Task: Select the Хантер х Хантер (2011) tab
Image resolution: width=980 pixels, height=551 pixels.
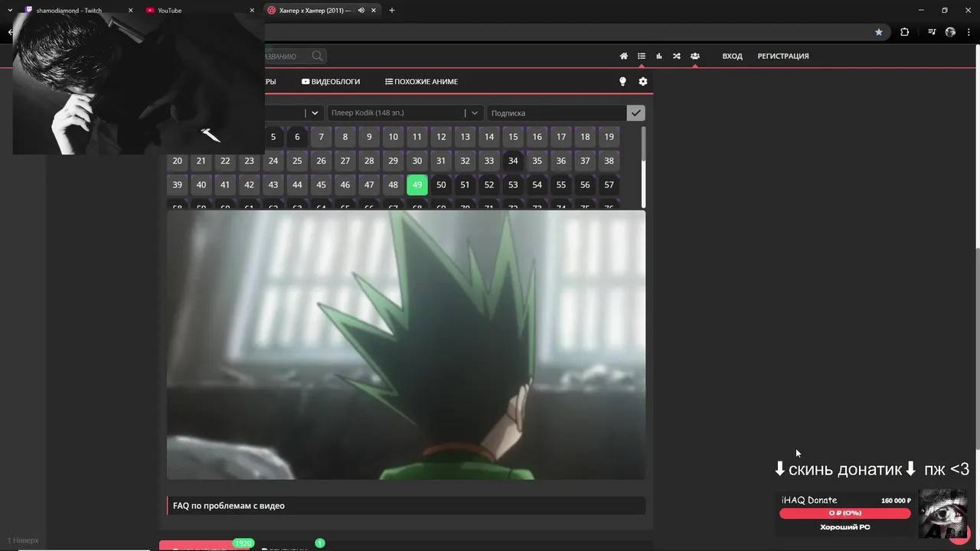Action: [315, 11]
